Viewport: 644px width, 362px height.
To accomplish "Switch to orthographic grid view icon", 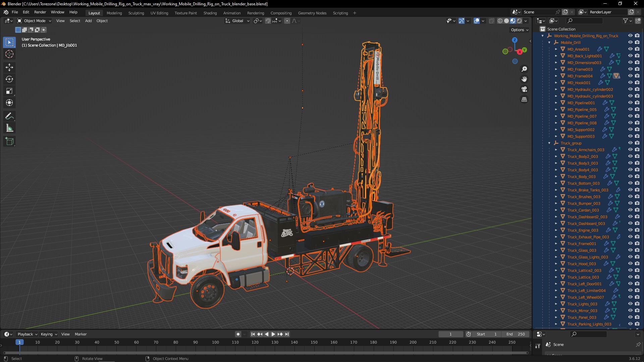I will tap(524, 100).
